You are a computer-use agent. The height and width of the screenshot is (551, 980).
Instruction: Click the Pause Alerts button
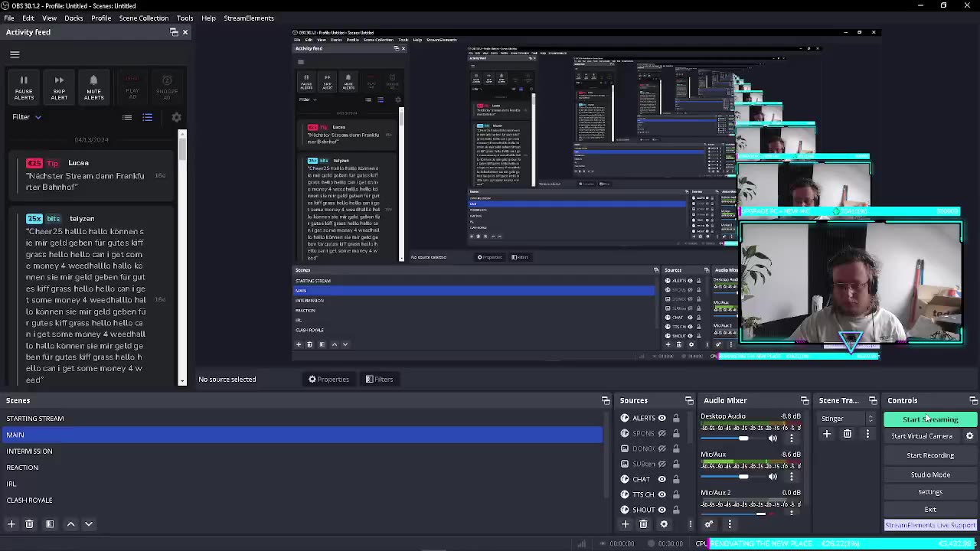[24, 87]
